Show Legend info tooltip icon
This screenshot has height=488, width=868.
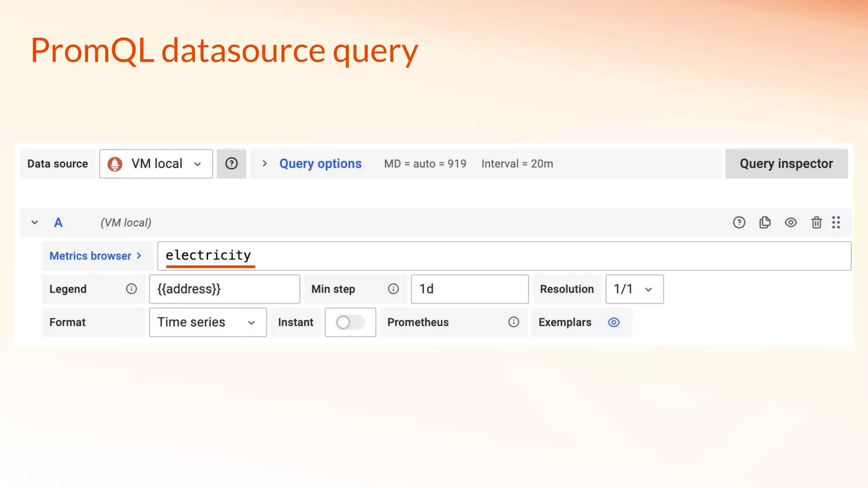pos(131,289)
